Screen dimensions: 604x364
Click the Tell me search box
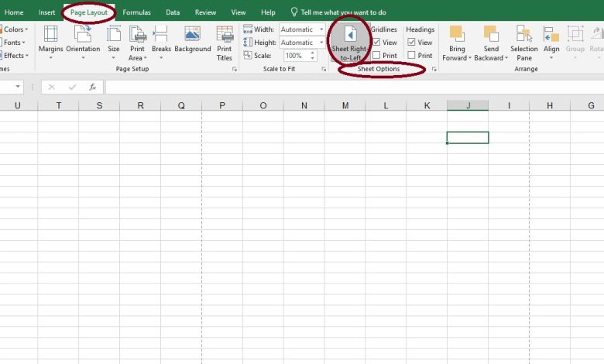click(x=342, y=12)
